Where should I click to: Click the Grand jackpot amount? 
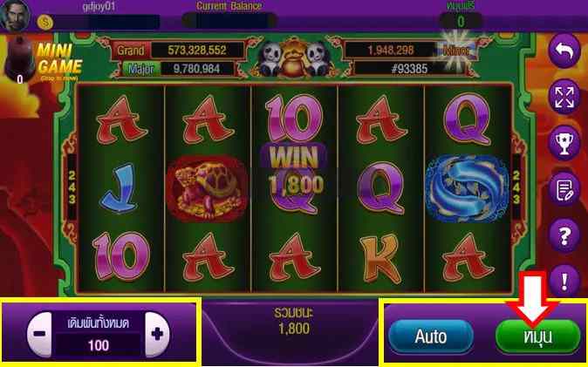[x=197, y=51]
